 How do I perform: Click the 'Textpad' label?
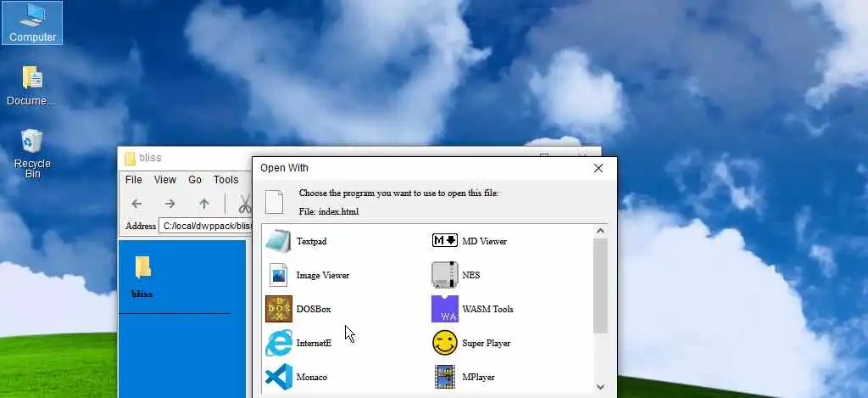click(312, 241)
